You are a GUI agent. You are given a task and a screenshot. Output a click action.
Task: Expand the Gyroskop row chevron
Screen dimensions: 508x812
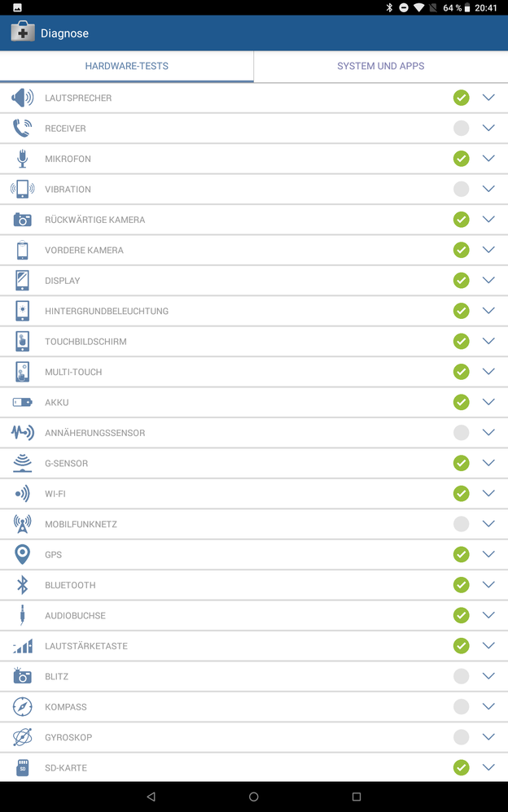[488, 737]
